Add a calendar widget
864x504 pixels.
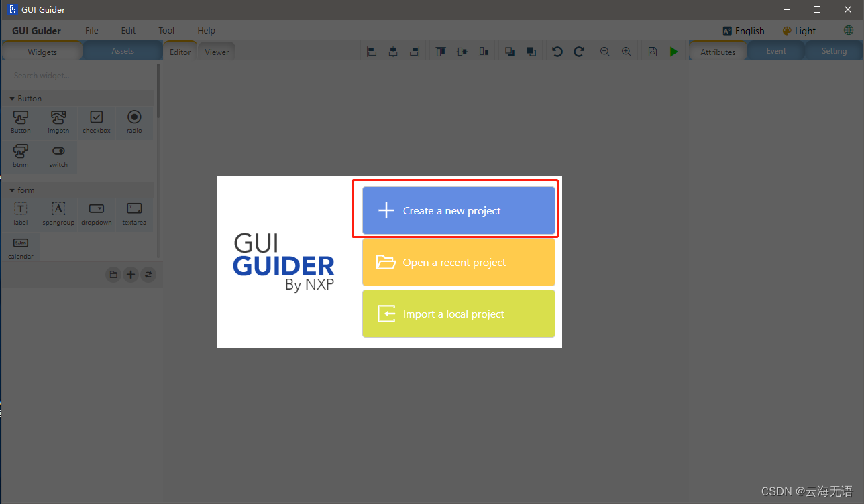point(21,247)
